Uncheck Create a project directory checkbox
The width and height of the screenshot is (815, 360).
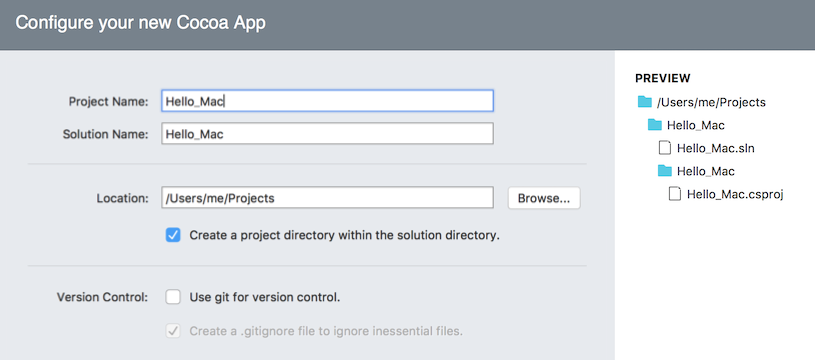coord(173,235)
